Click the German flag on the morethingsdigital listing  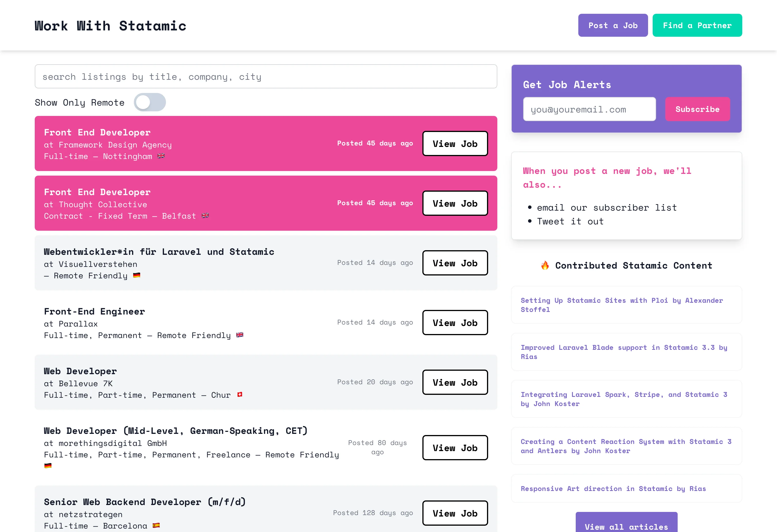[x=48, y=465]
